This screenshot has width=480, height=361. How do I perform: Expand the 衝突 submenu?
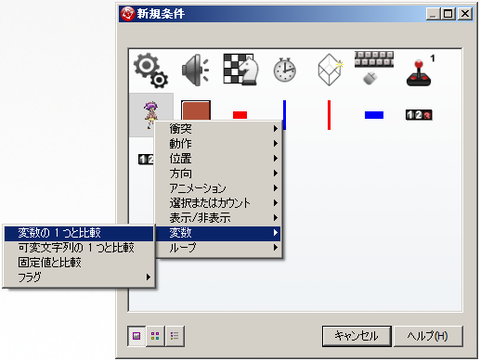click(x=218, y=129)
